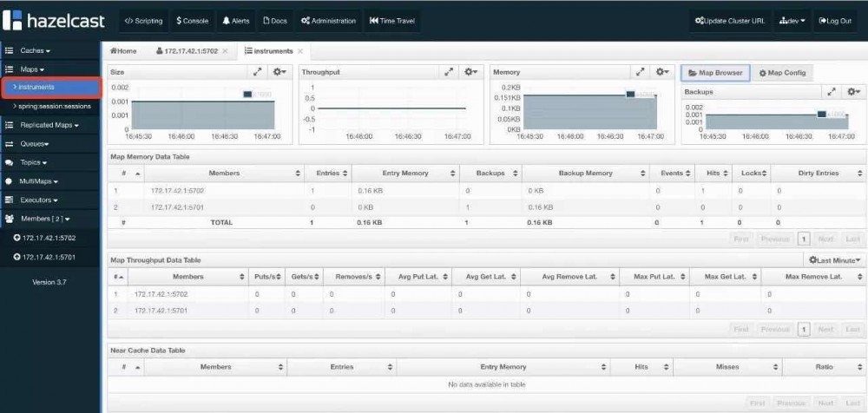The image size is (868, 413).
Task: Sort memory table by Entries
Action: (x=328, y=174)
